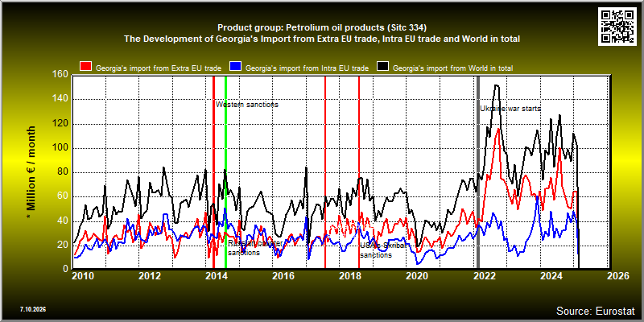
Task: Click the x-axis year 2026
Action: click(618, 276)
